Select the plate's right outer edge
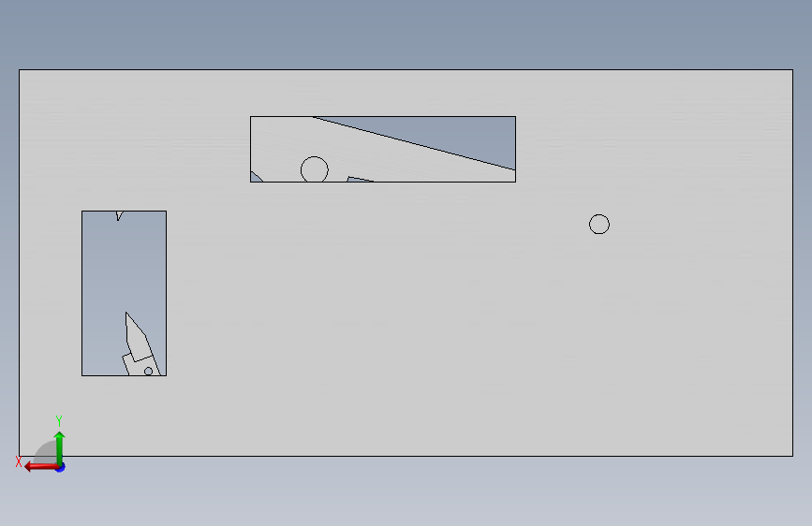This screenshot has width=812, height=526. (x=793, y=262)
